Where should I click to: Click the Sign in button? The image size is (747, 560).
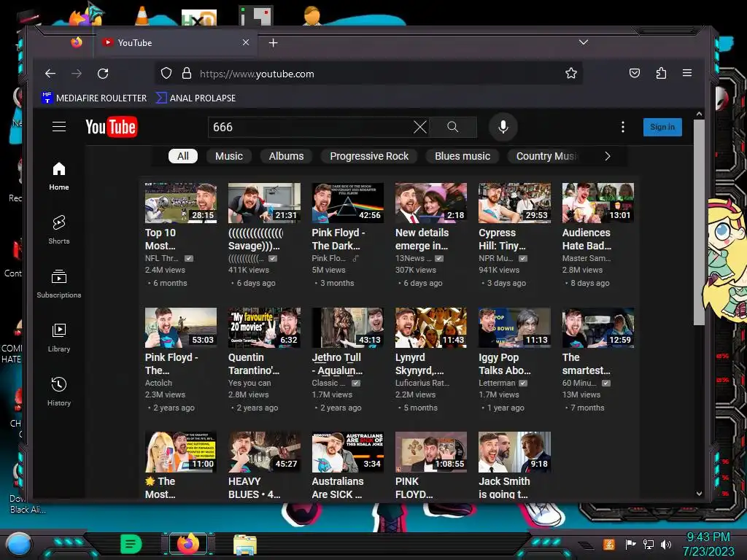662,127
